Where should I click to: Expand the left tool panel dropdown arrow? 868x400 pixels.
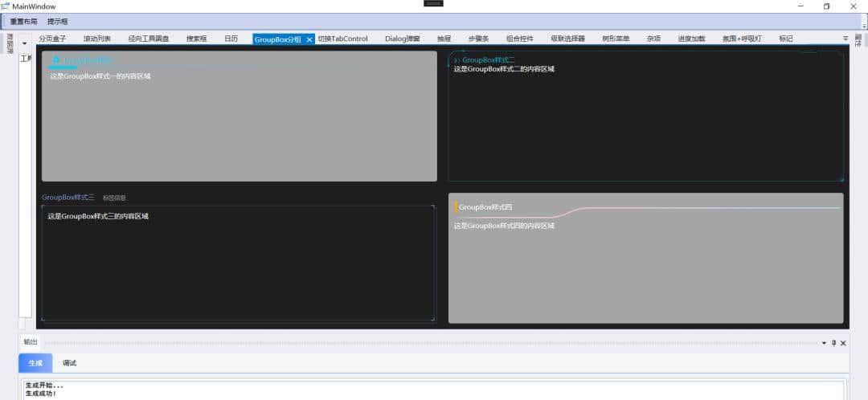click(x=24, y=43)
